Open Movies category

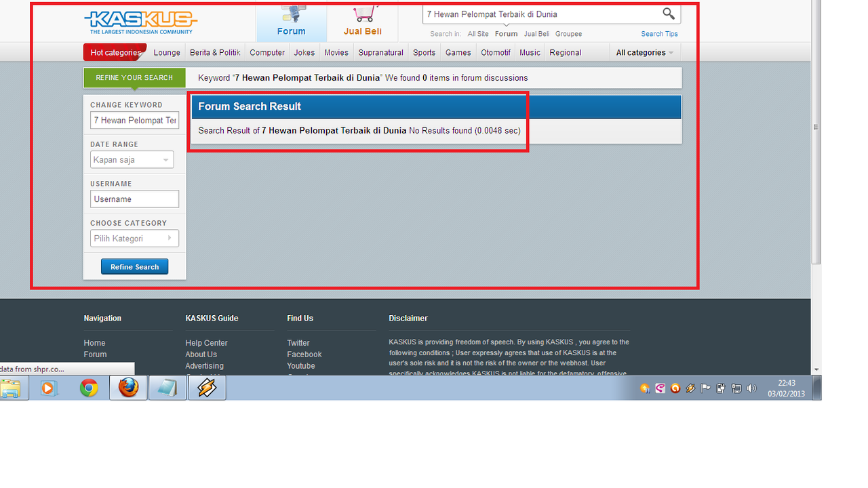(x=336, y=52)
